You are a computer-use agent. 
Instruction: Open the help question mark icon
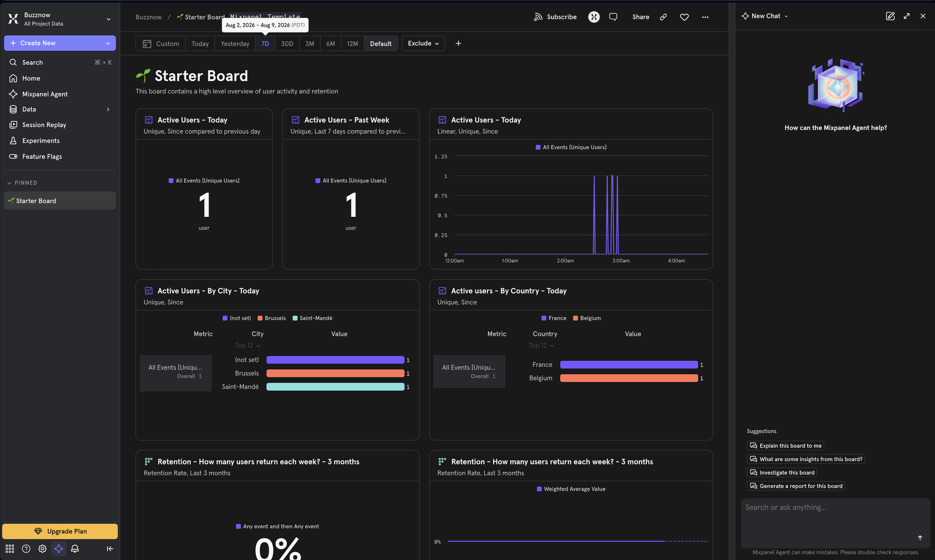[x=26, y=548]
